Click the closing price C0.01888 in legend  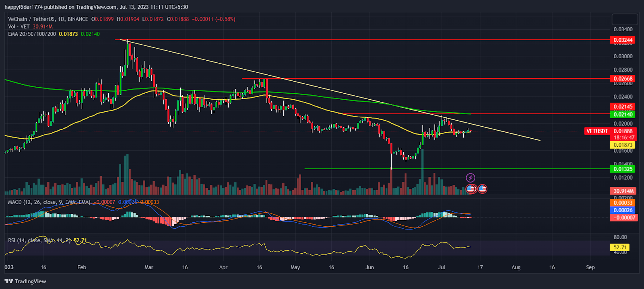pyautogui.click(x=178, y=19)
